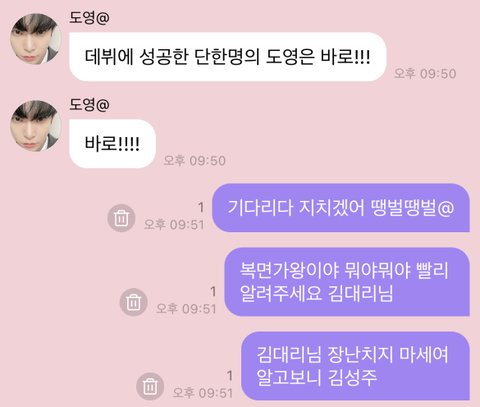Screen dimensions: 480x407
Task: Open 도영@ profile photo beside '데뷔에 성공한' message
Action: [x=35, y=39]
